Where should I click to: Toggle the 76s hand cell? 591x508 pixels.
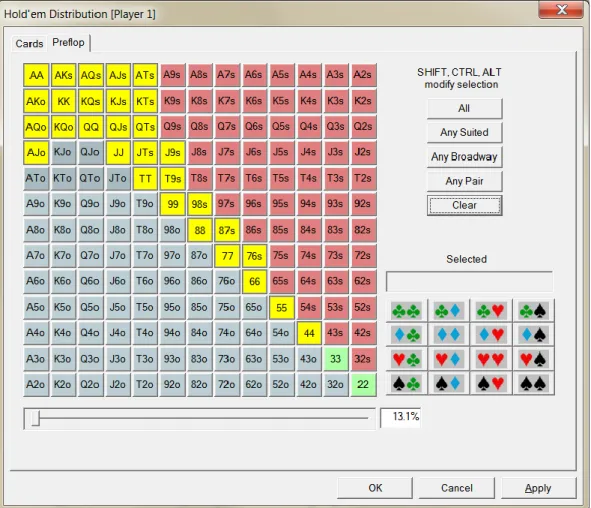[254, 256]
